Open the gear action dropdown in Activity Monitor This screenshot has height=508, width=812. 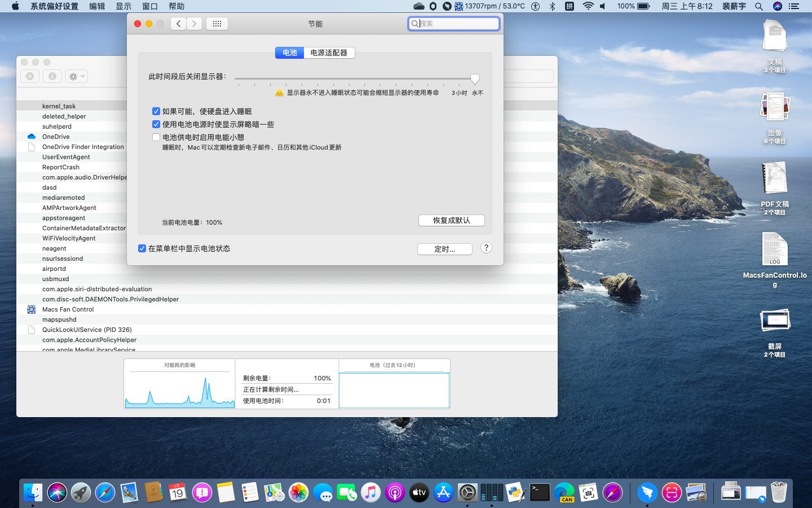click(76, 76)
